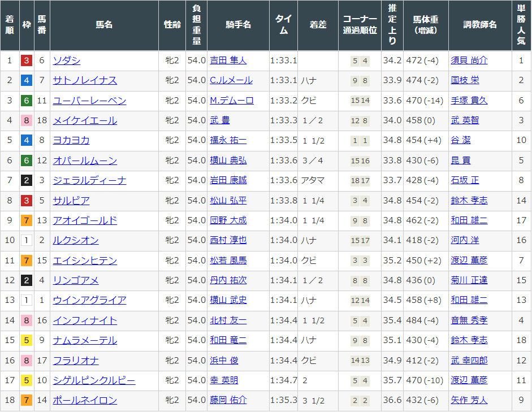This screenshot has height=412, width=532.
Task: Open jockey link 横山 典弘
Action: (x=228, y=161)
